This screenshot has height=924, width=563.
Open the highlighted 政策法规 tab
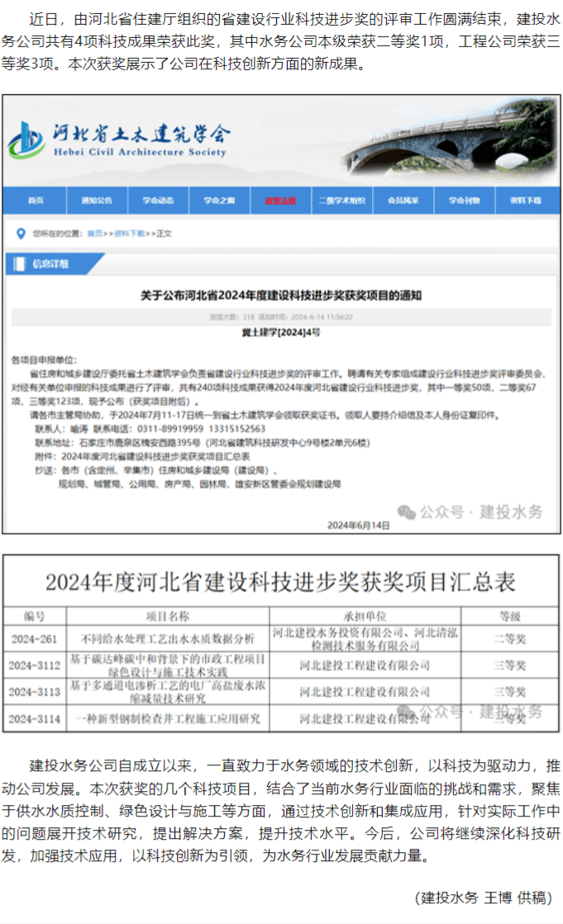click(x=279, y=201)
